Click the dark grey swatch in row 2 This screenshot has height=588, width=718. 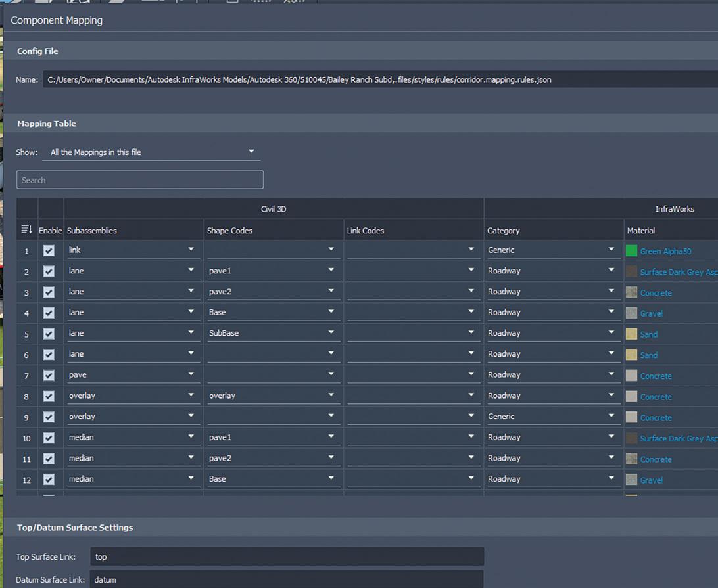(x=631, y=271)
